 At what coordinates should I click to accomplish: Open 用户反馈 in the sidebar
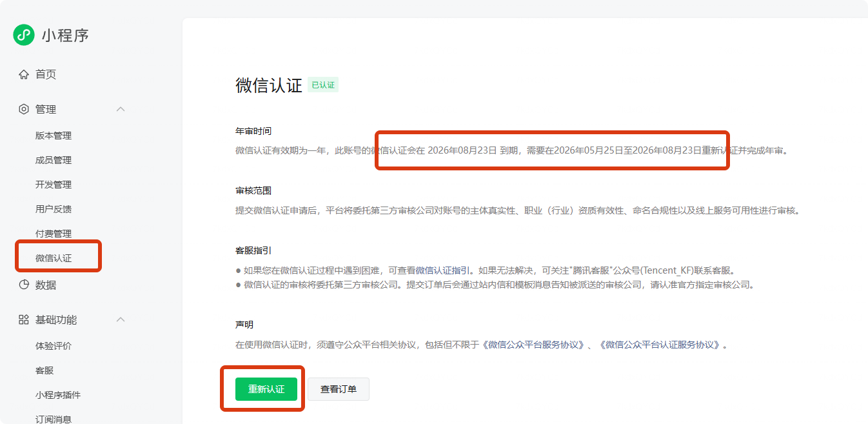click(x=54, y=209)
